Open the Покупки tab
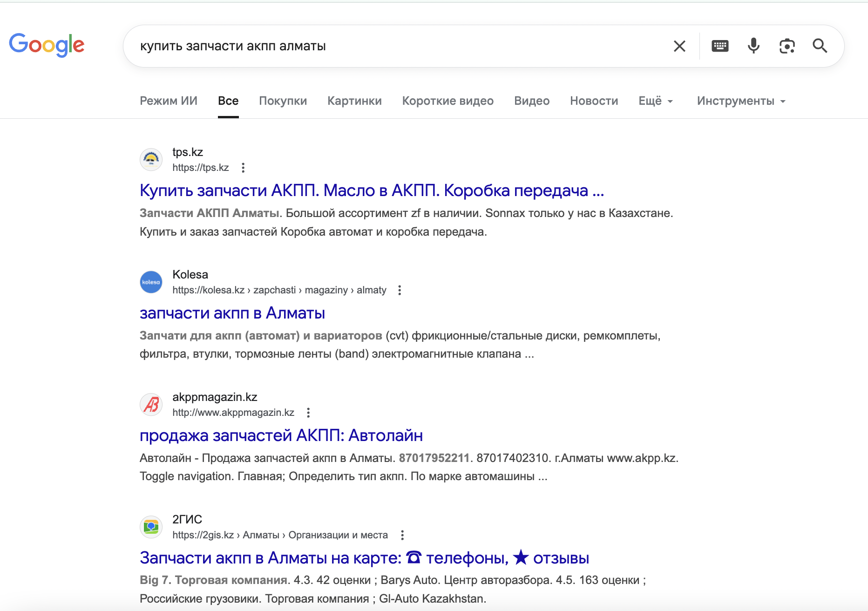The height and width of the screenshot is (611, 868). tap(283, 101)
